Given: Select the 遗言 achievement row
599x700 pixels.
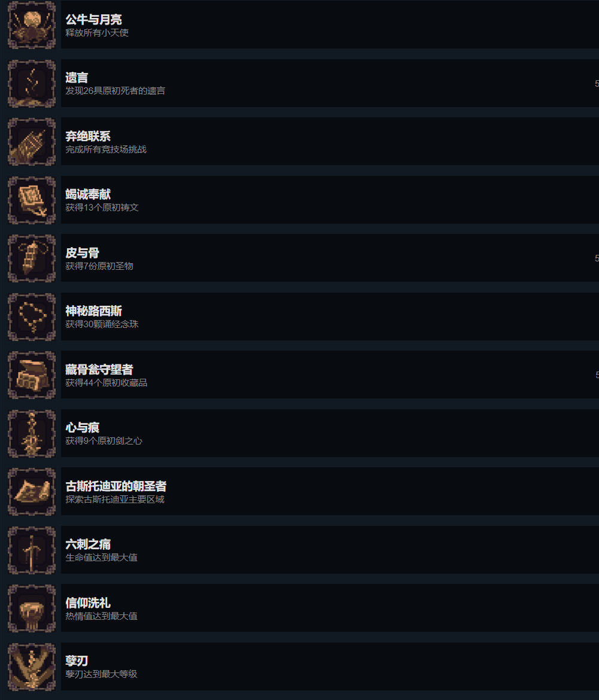Looking at the screenshot, I should 330,84.
